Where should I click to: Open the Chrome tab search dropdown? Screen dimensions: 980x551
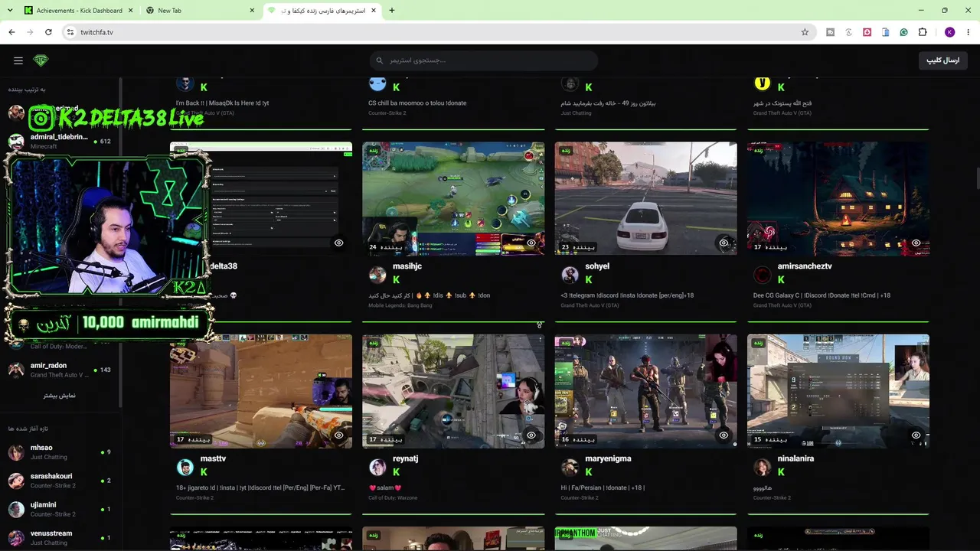[9, 11]
